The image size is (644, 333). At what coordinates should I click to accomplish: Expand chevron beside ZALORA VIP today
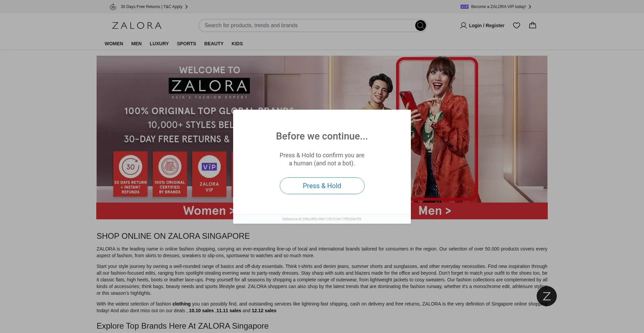(530, 7)
